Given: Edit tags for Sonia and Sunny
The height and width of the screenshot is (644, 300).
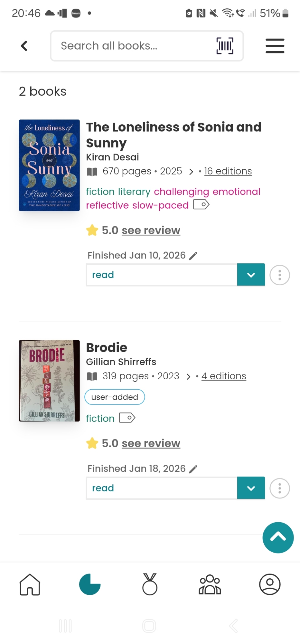Looking at the screenshot, I should [x=201, y=204].
